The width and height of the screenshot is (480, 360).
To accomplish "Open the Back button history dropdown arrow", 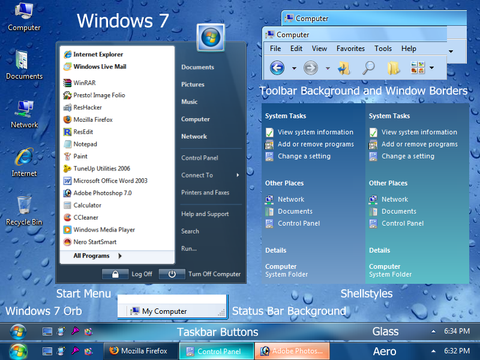I will click(x=294, y=68).
